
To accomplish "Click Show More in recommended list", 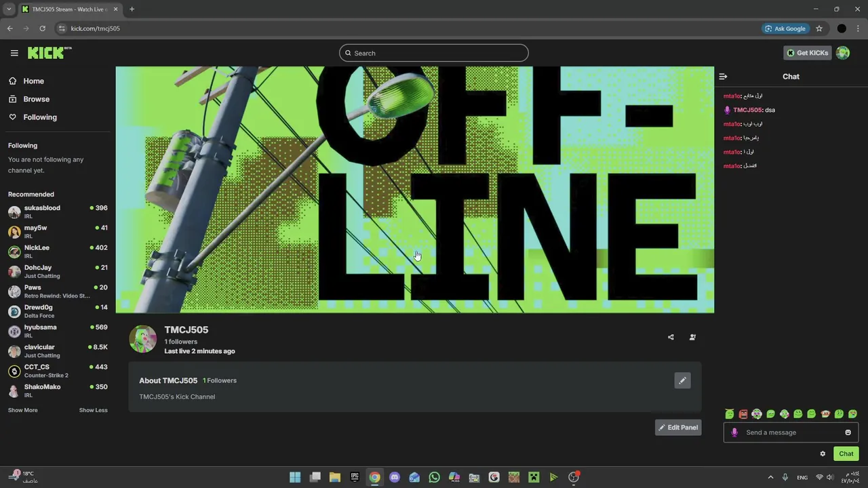I will pyautogui.click(x=23, y=410).
